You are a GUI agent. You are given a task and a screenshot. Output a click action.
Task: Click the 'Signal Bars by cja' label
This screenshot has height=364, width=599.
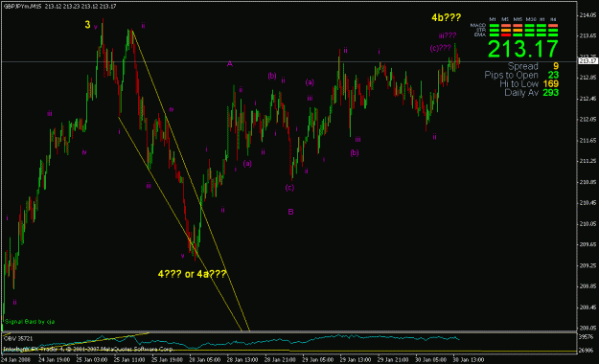pyautogui.click(x=30, y=322)
